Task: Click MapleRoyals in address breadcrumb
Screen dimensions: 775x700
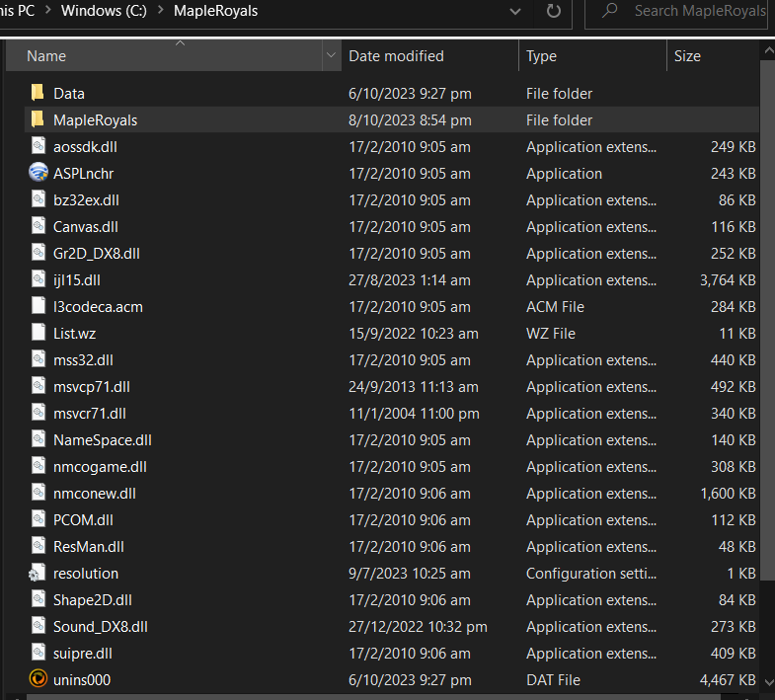Action: 215,11
